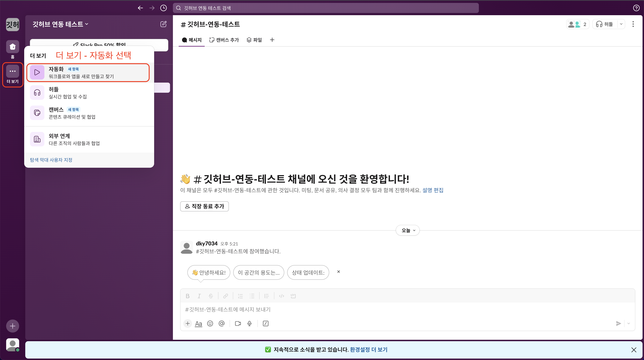The image size is (644, 360).
Task: Click the mention @ icon
Action: (x=221, y=323)
